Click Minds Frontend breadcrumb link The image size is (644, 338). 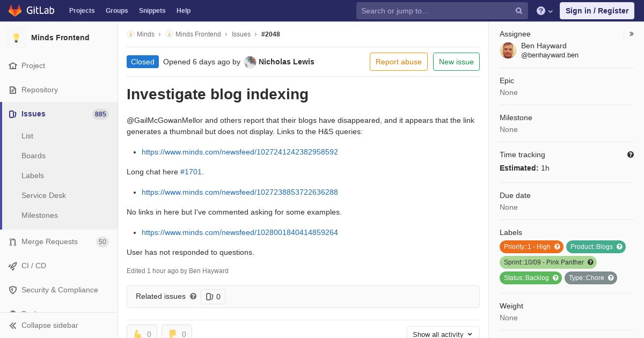[x=198, y=34]
